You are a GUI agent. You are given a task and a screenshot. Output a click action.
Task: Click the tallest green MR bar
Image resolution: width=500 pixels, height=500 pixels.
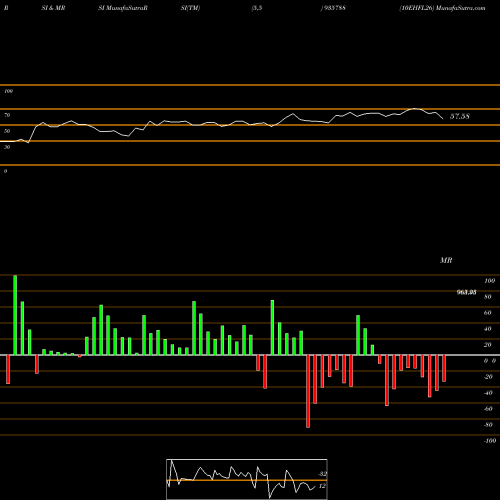click(x=15, y=315)
